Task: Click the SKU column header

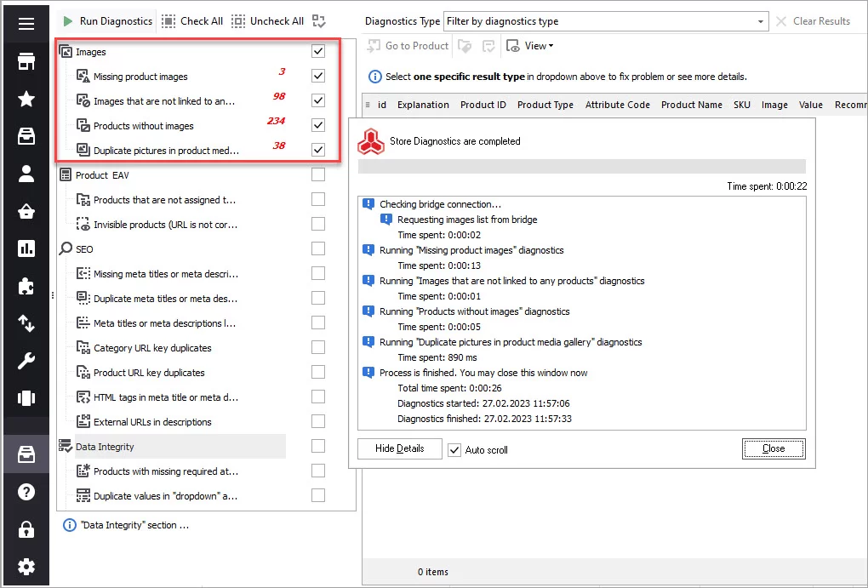Action: [742, 105]
